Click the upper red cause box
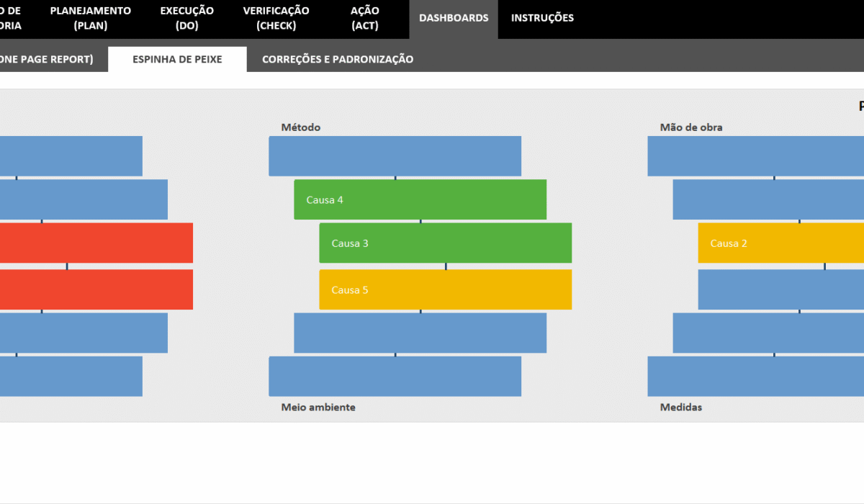The width and height of the screenshot is (864, 504). (x=96, y=243)
